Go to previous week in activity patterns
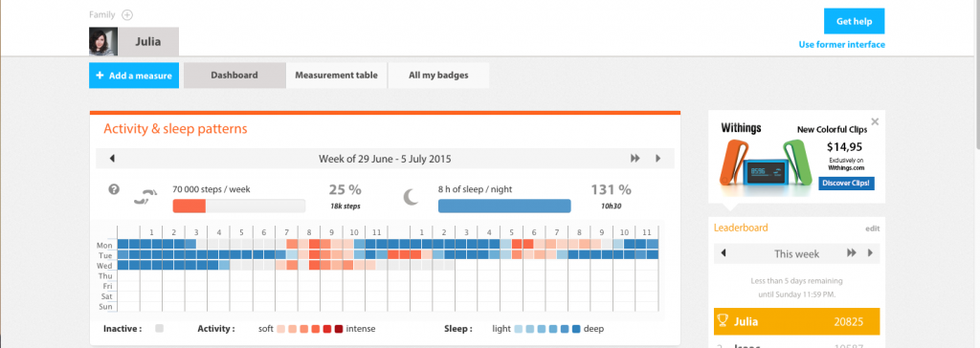Screen dimensions: 980x348 click(x=112, y=159)
